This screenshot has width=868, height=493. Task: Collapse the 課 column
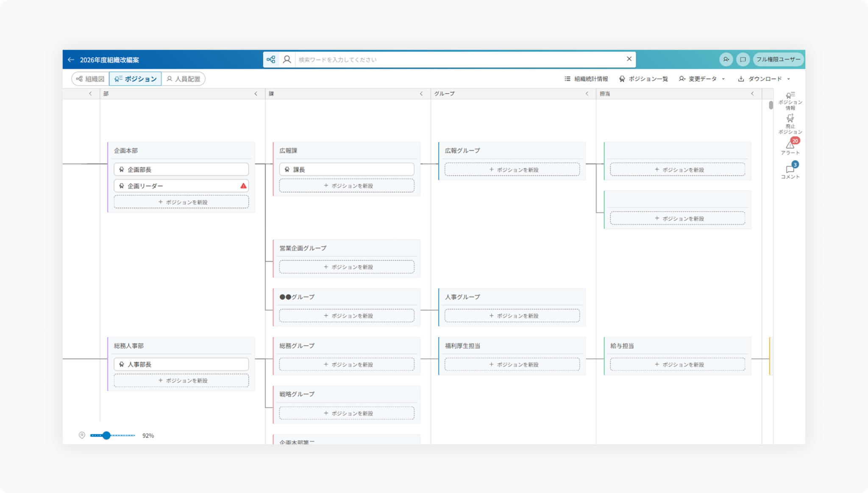pos(421,94)
